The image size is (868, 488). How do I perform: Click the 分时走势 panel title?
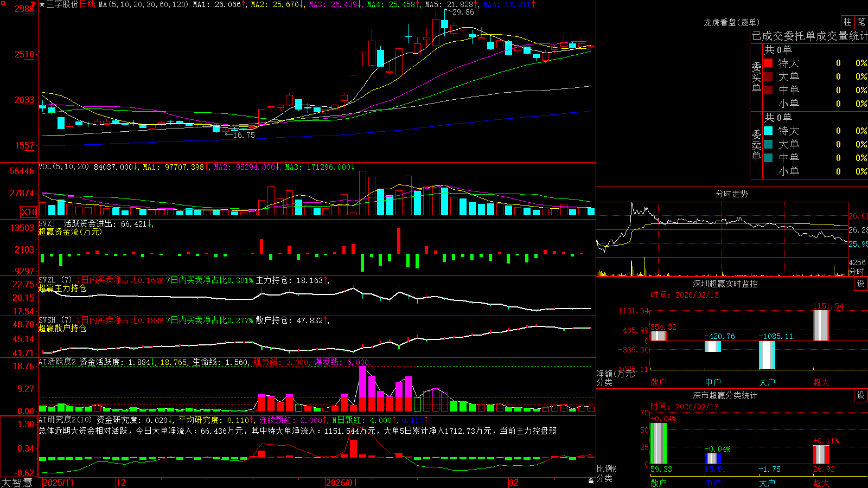click(x=731, y=194)
